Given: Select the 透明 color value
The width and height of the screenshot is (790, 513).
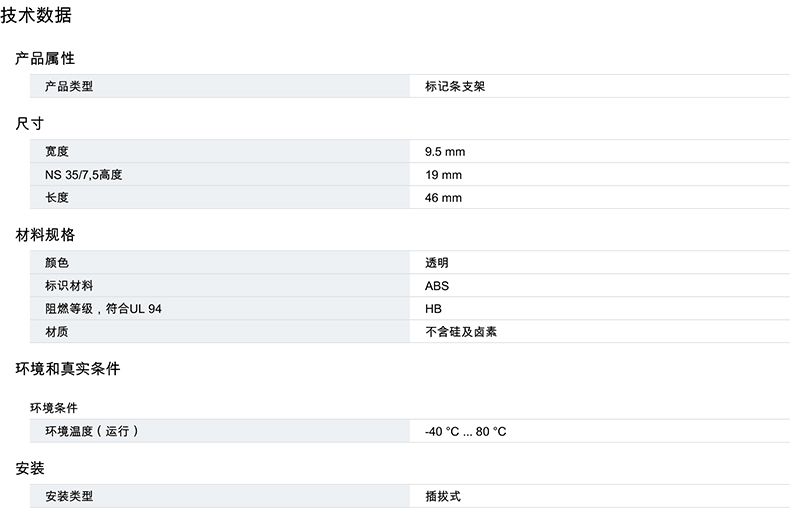Looking at the screenshot, I should point(437,263).
